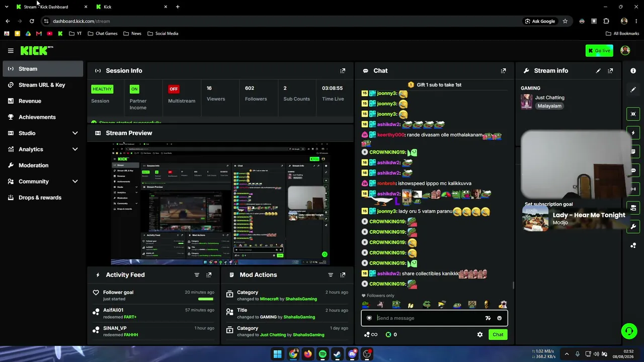Open the Social Media bookmarks folder
The width and height of the screenshot is (644, 362).
click(x=163, y=34)
